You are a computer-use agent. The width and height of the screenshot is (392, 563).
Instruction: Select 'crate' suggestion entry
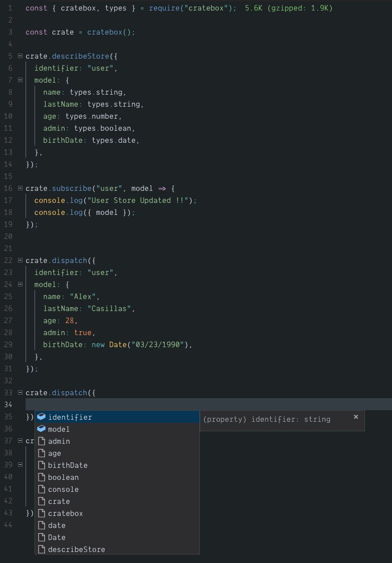click(x=117, y=501)
